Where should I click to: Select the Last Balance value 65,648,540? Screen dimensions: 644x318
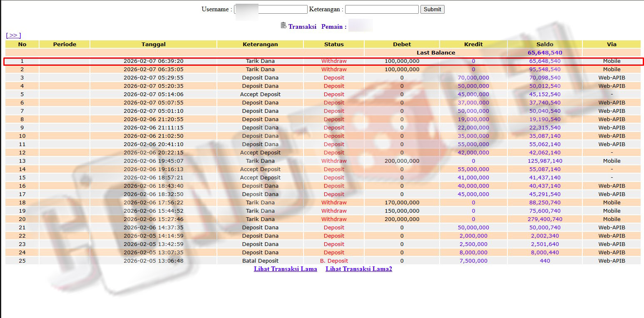point(545,53)
